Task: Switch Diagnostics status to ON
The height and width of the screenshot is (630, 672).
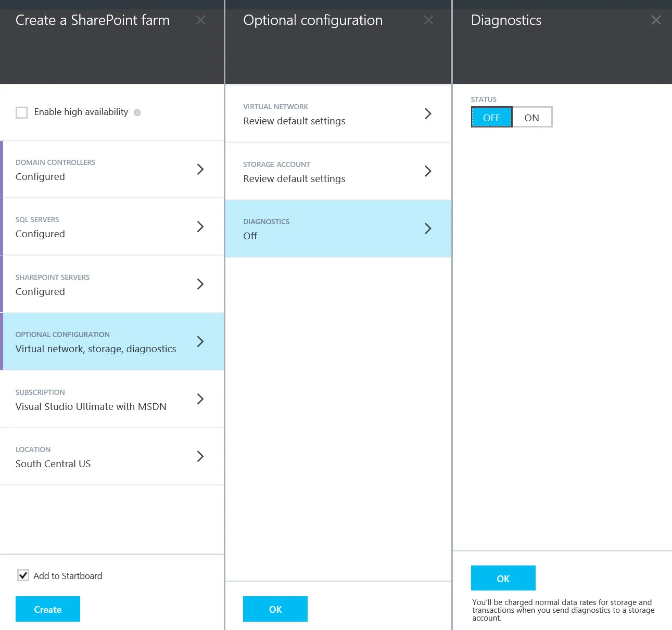Action: tap(531, 117)
